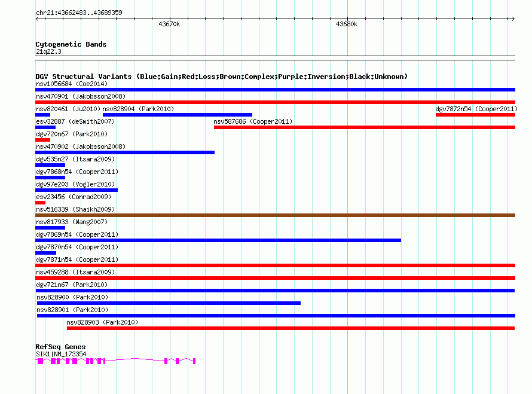
Task: Click the dgv721n67 (Park2010) label
Action: (x=72, y=285)
